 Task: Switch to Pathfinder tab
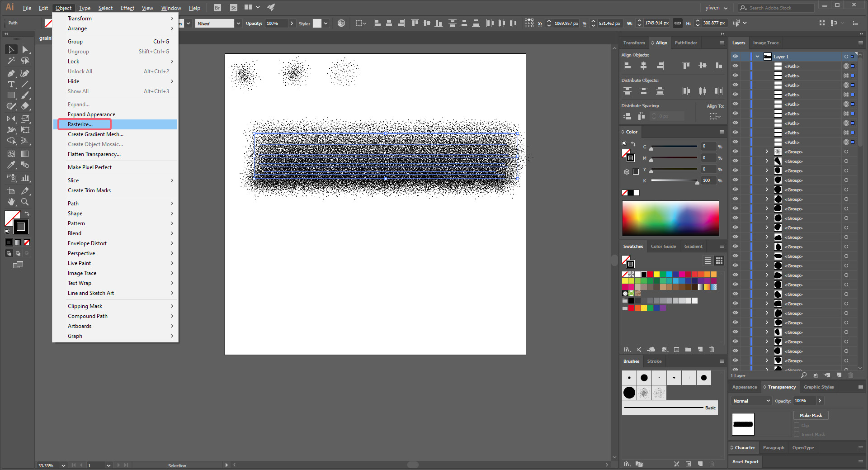[686, 43]
